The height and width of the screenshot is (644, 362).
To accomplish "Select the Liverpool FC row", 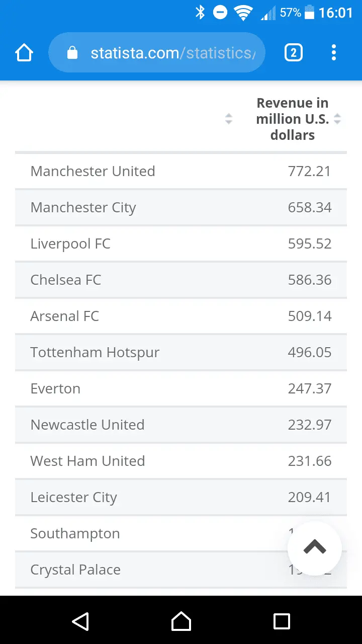I will [x=181, y=244].
